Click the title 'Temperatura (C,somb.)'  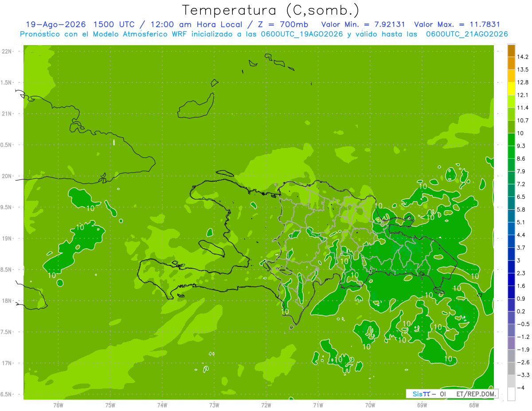click(271, 10)
